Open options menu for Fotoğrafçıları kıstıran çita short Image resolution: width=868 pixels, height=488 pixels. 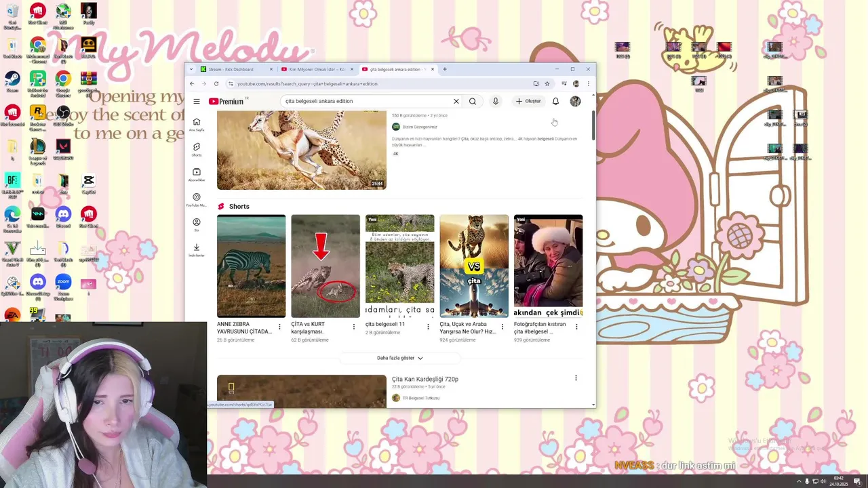coord(576,327)
